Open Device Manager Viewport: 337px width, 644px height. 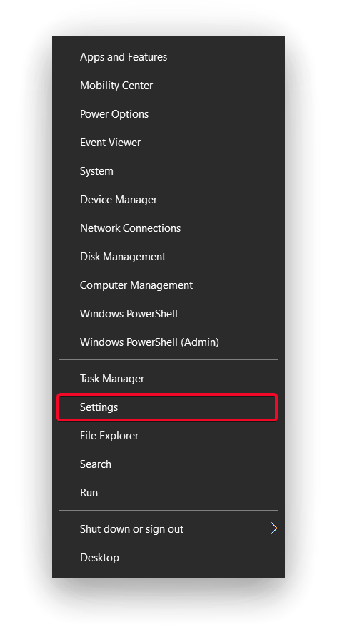click(168, 200)
